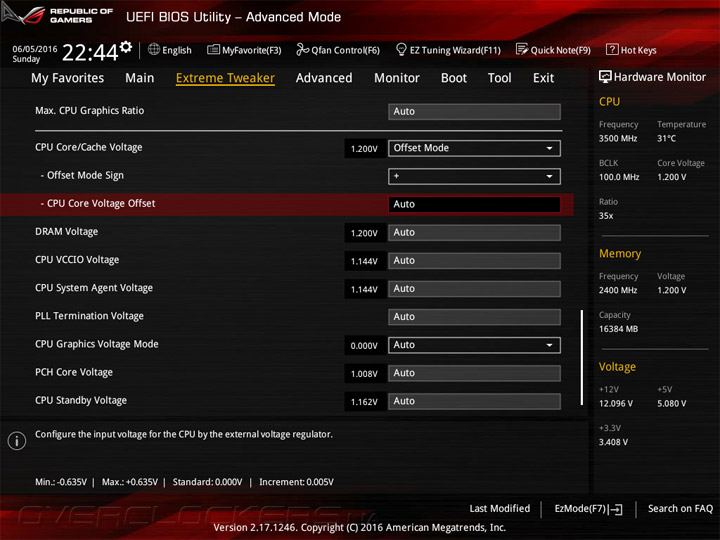Viewport: 720px width, 540px height.
Task: Select 'CPU Standby Voltage' label
Action: coord(81,400)
